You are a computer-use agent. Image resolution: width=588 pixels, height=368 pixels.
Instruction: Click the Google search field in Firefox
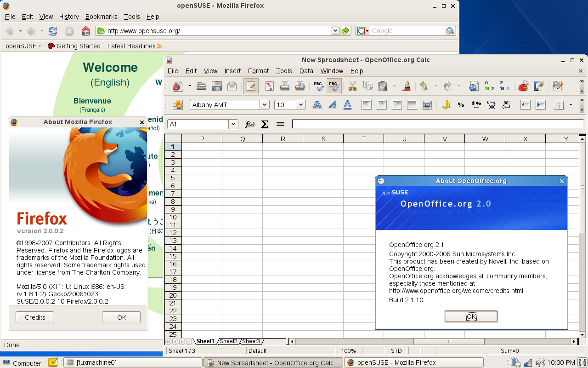tap(407, 31)
